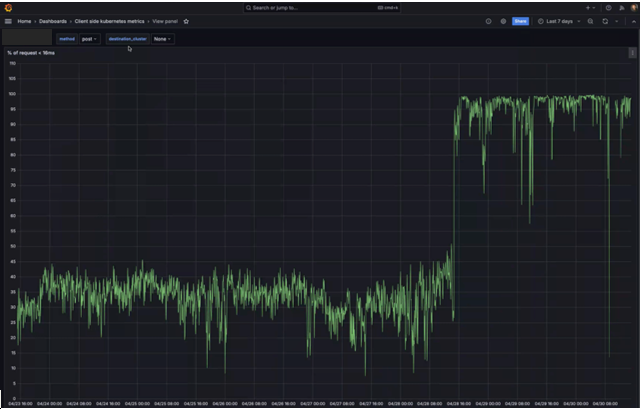Image resolution: width=640 pixels, height=409 pixels.
Task: Click the Grafana logo icon
Action: pyautogui.click(x=7, y=7)
